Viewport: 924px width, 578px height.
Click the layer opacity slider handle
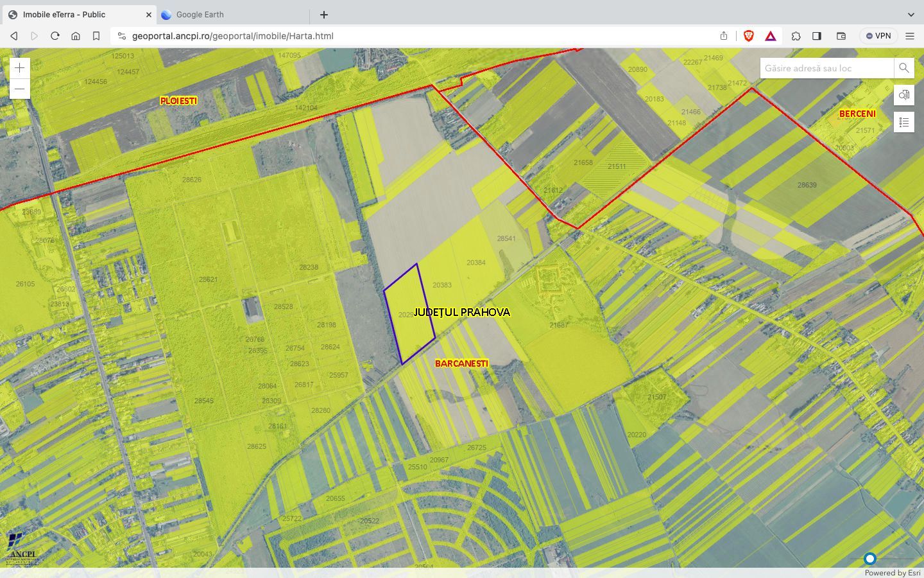[x=870, y=559]
